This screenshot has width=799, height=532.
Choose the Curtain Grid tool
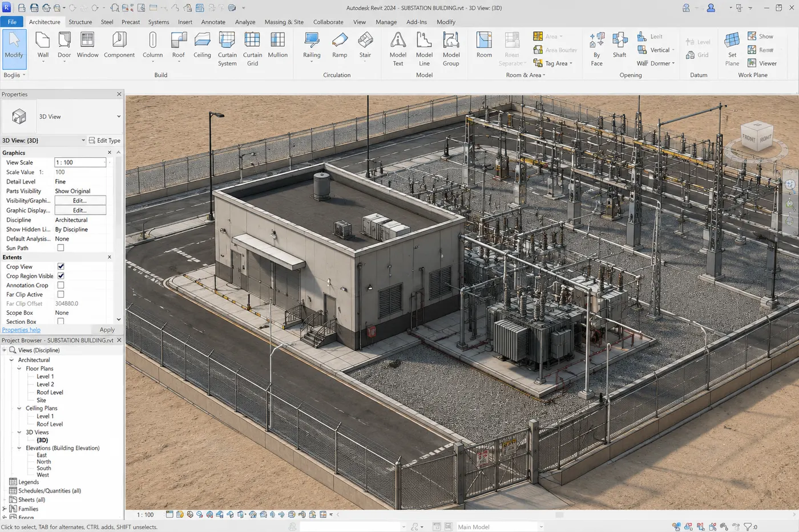[x=252, y=50]
